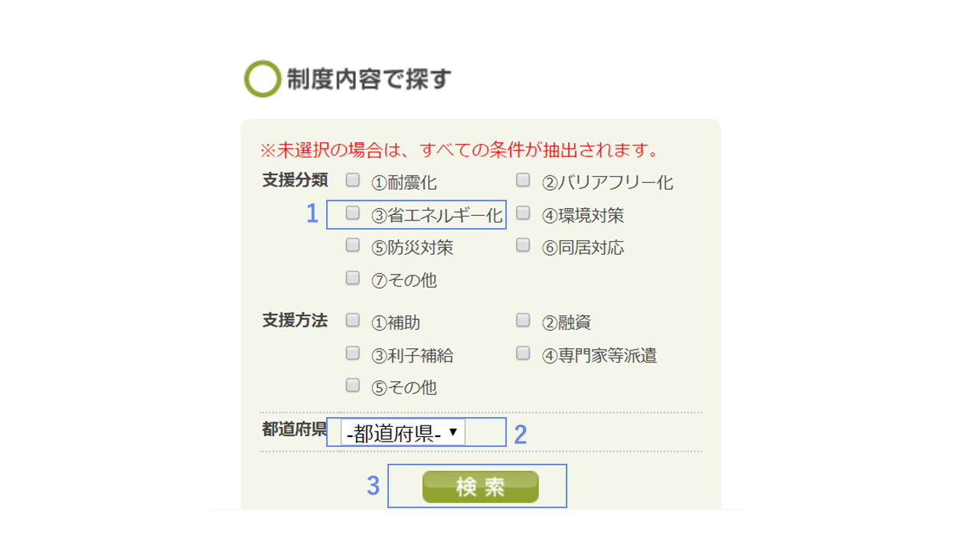Image resolution: width=980 pixels, height=551 pixels.
Task: Tick the ③省エネルギー化 checkbox
Action: (x=353, y=214)
